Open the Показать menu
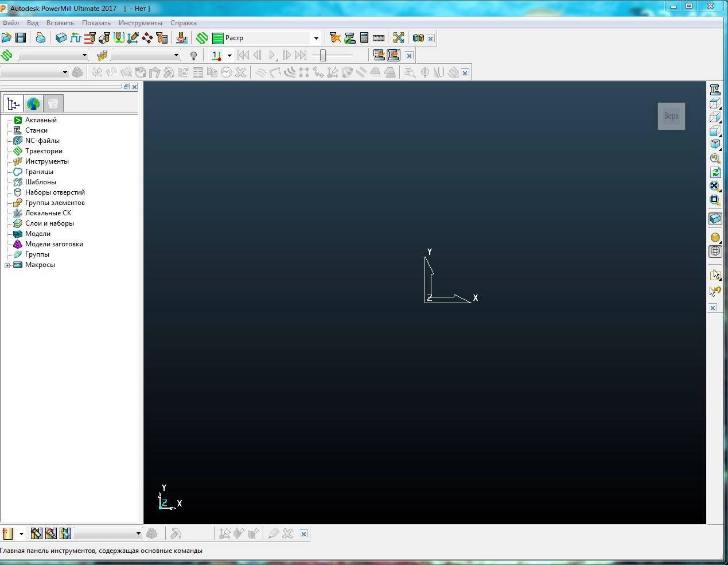 tap(96, 23)
